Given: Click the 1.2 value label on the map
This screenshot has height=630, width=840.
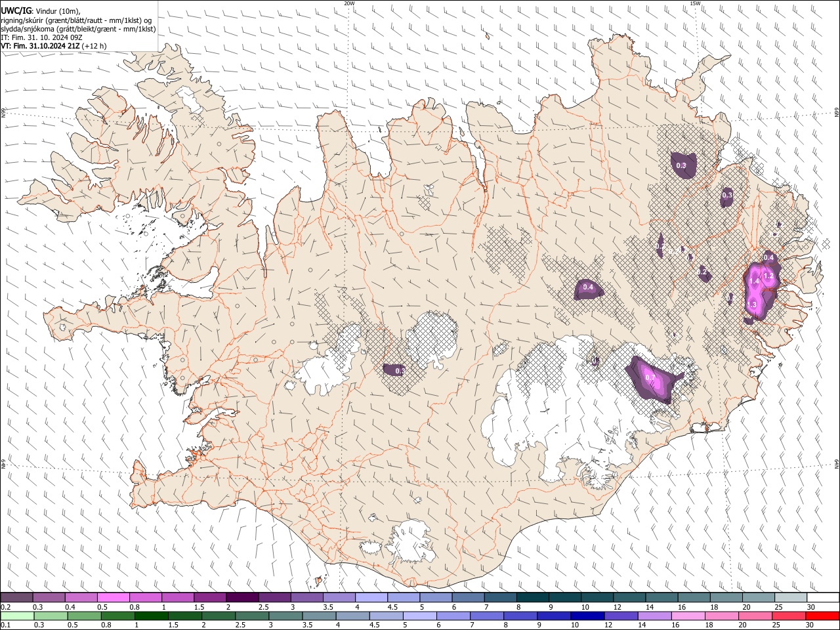Looking at the screenshot, I should point(768,276).
